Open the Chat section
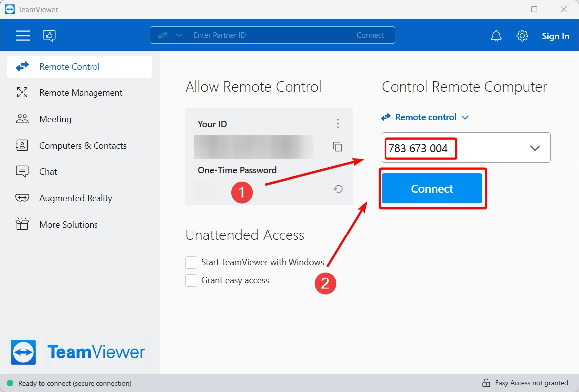Screen dimensions: 579x392 coord(80,172)
